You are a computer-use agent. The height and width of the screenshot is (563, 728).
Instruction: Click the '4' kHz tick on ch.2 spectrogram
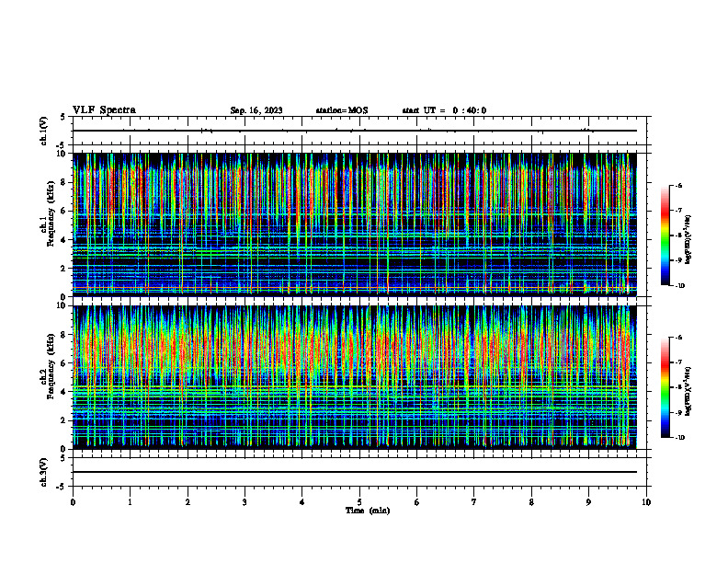click(63, 392)
